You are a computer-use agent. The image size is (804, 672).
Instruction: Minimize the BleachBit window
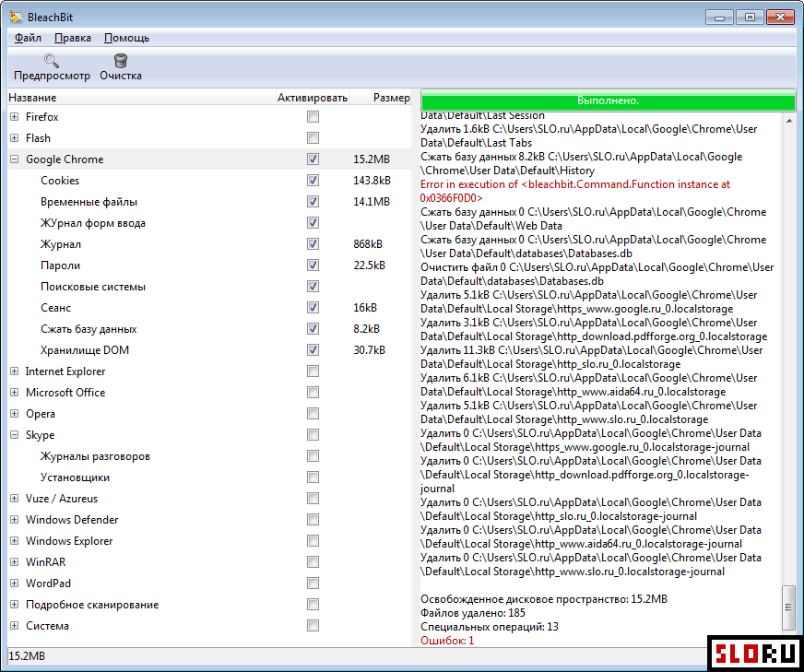coord(719,18)
